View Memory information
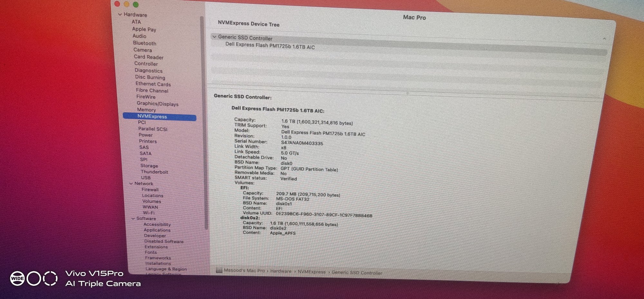 point(147,110)
